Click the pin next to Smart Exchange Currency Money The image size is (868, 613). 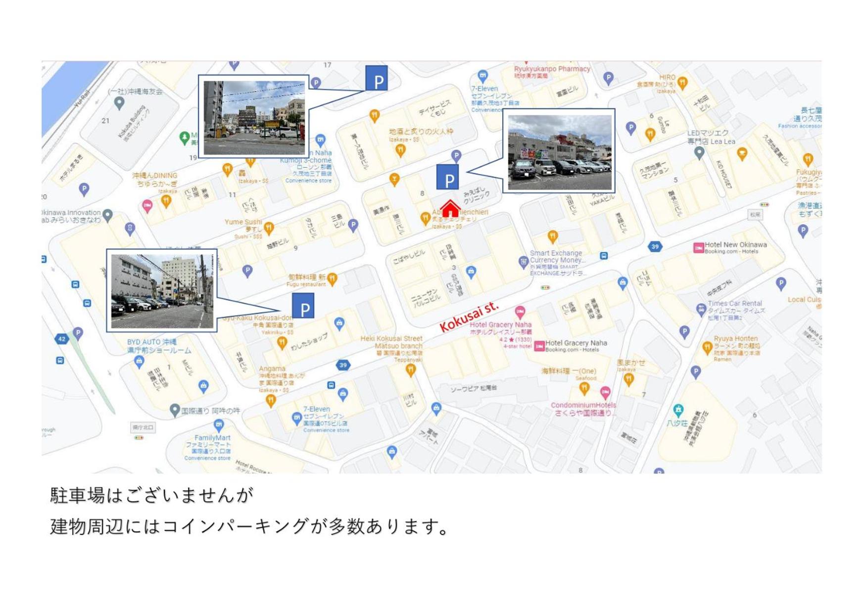tap(523, 262)
